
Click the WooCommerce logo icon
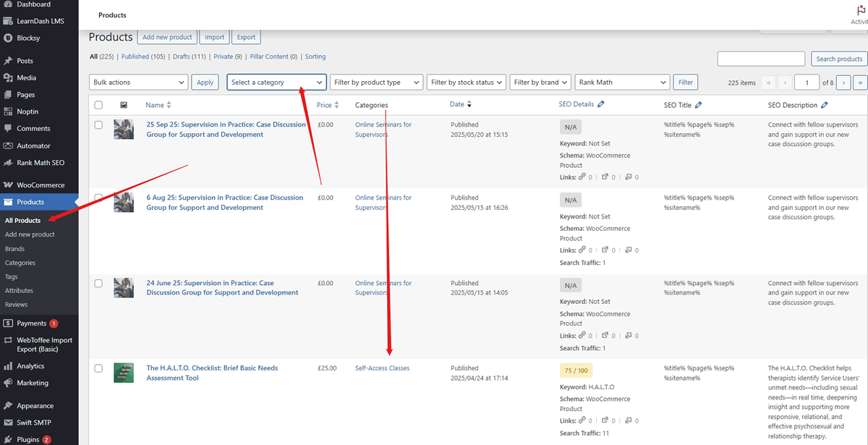[x=8, y=185]
